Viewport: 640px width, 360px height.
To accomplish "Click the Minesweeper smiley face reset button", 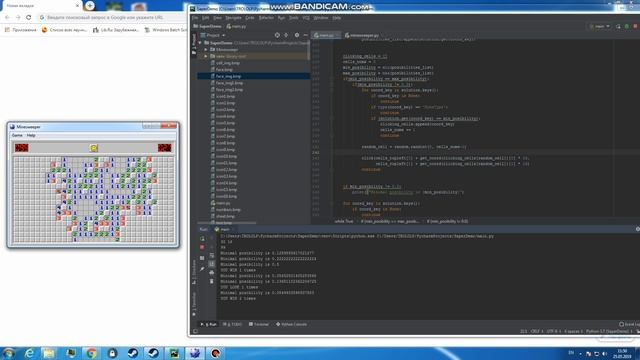I will 93,148.
